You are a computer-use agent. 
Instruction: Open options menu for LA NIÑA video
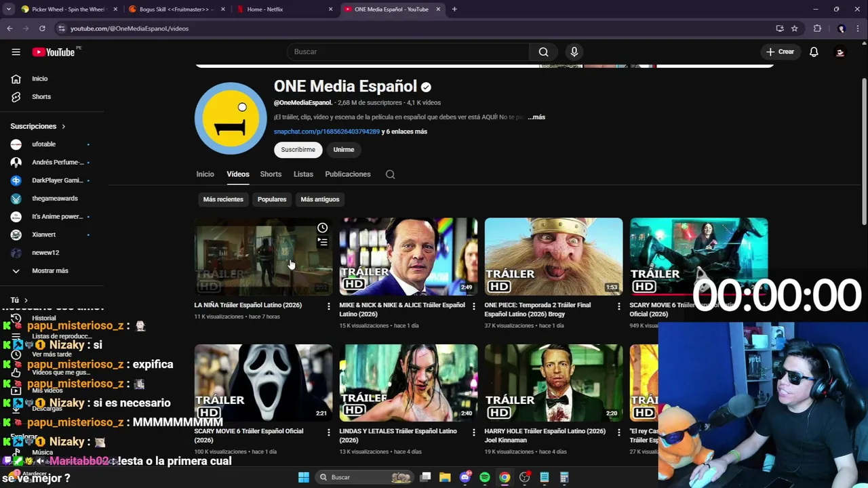pos(328,306)
